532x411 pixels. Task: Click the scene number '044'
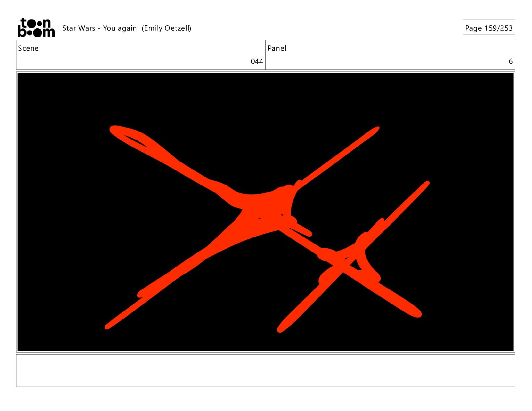click(x=257, y=61)
